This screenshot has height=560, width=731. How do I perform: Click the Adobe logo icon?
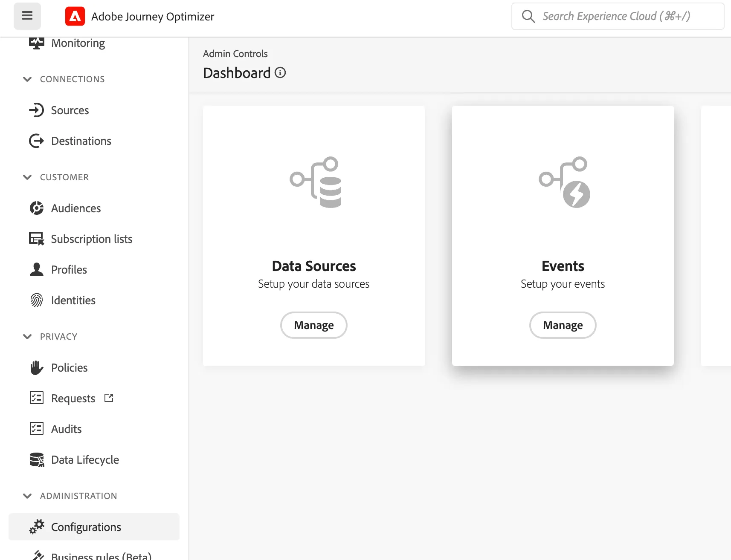click(75, 16)
